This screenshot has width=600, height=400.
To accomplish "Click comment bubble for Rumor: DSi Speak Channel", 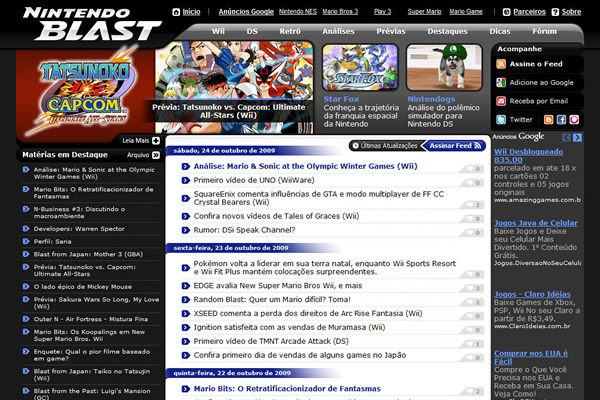I will point(471,233).
